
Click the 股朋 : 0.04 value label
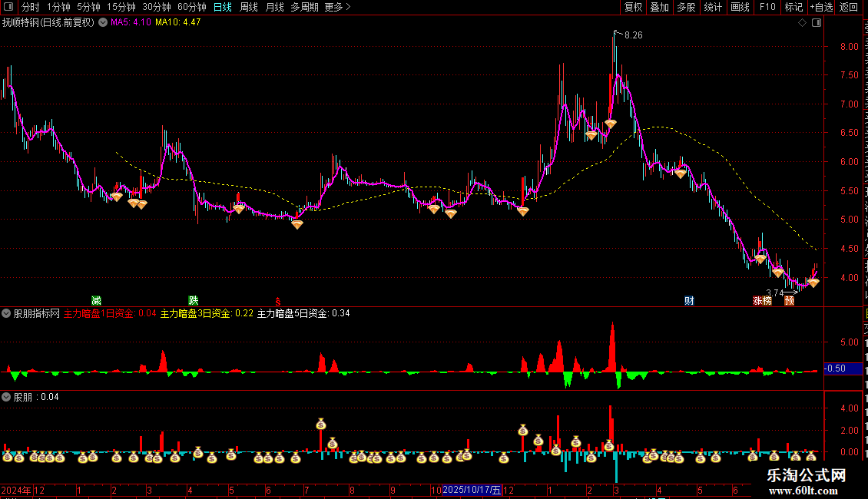[36, 397]
